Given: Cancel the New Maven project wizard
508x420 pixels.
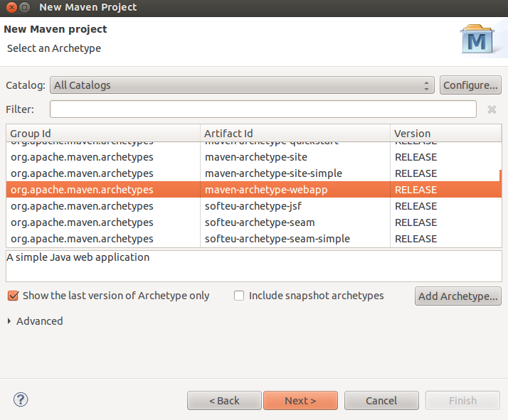Looking at the screenshot, I should click(x=381, y=401).
